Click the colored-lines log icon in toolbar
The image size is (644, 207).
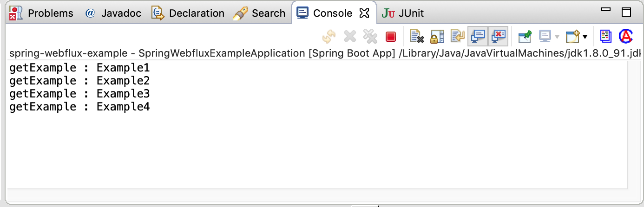tap(605, 36)
